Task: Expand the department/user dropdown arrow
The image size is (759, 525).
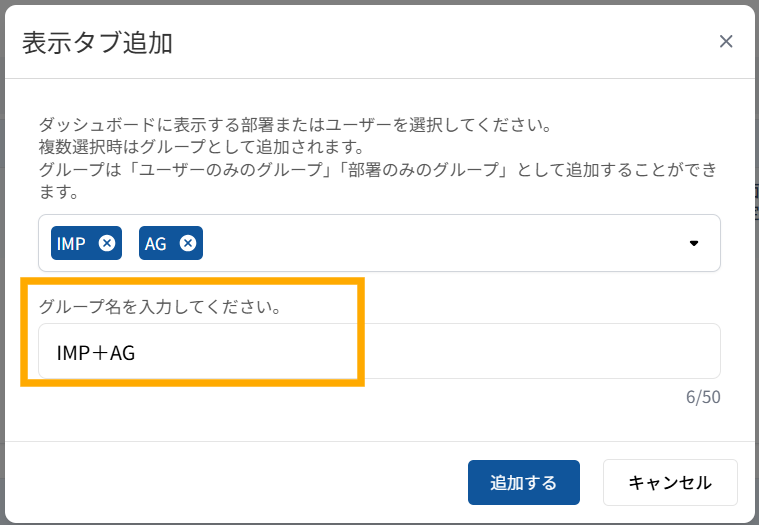Action: click(x=694, y=243)
